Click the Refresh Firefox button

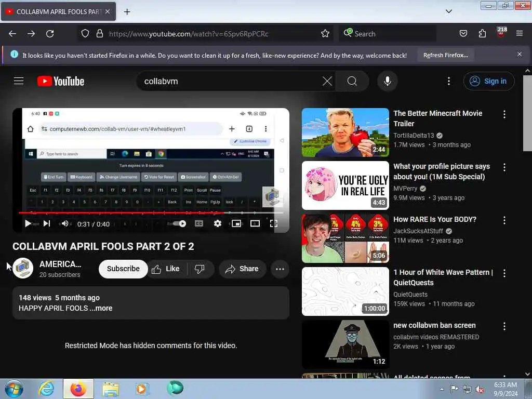tap(445, 55)
